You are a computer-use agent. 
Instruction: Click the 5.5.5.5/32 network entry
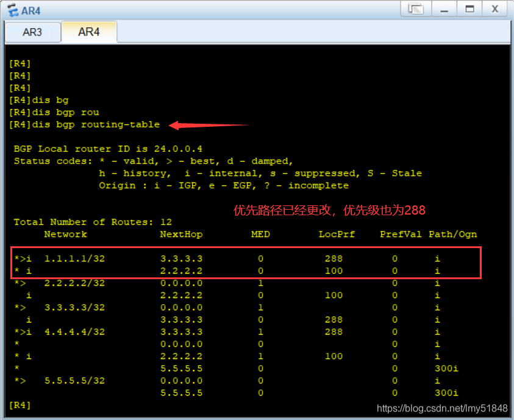75,381
